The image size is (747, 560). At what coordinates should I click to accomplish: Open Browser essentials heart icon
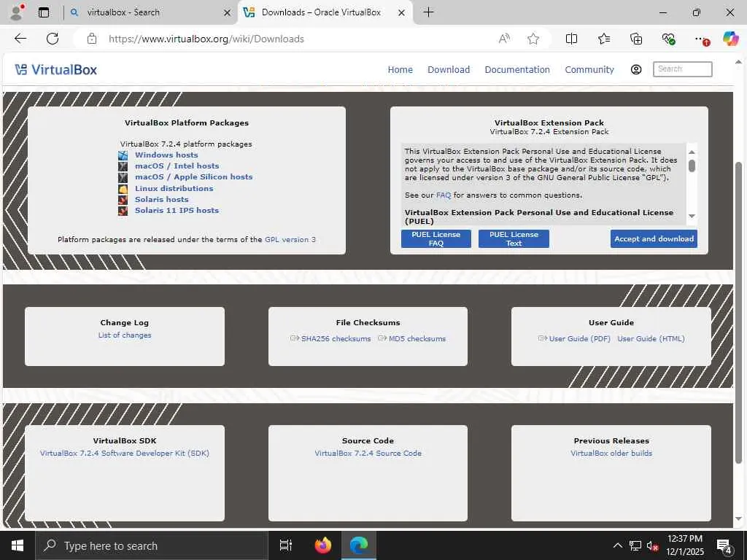668,39
